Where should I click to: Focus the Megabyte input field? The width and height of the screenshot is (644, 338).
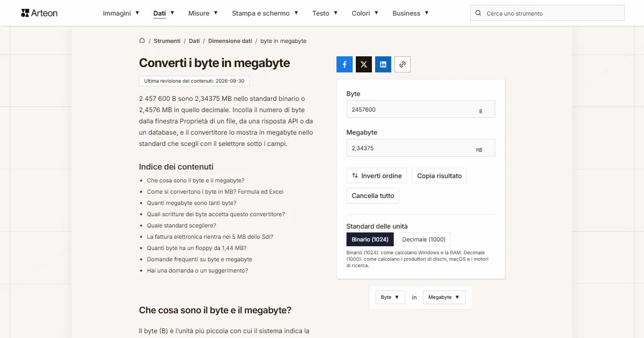pyautogui.click(x=421, y=148)
